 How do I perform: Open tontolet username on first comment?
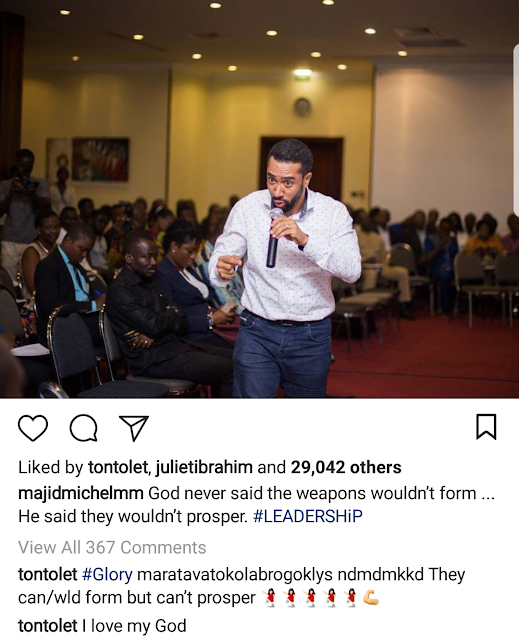pos(48,574)
